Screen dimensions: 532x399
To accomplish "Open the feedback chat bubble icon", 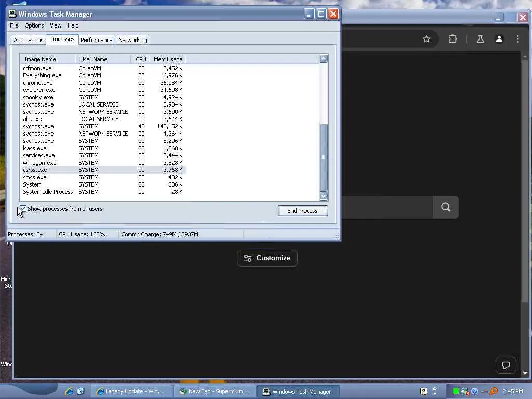I will (x=506, y=365).
